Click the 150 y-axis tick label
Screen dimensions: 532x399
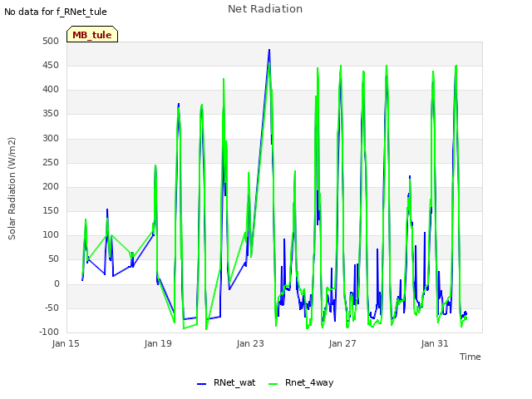click(51, 210)
